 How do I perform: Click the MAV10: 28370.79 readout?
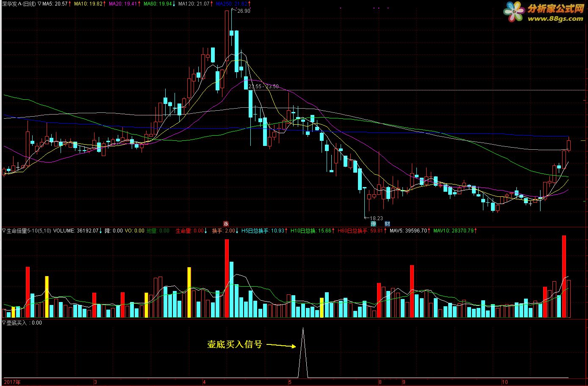pyautogui.click(x=454, y=231)
